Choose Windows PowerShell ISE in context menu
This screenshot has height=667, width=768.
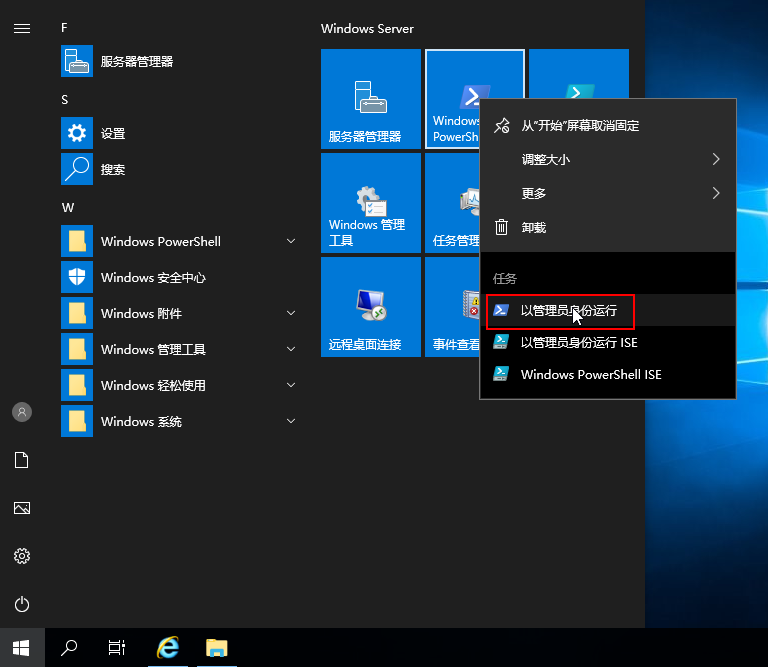click(607, 374)
